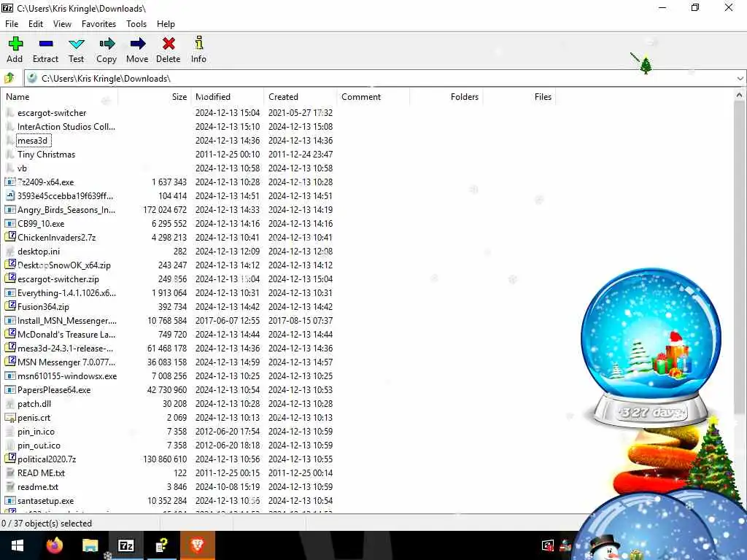Select the PapersPlease64.exe file
This screenshot has width=747, height=560.
coord(54,390)
